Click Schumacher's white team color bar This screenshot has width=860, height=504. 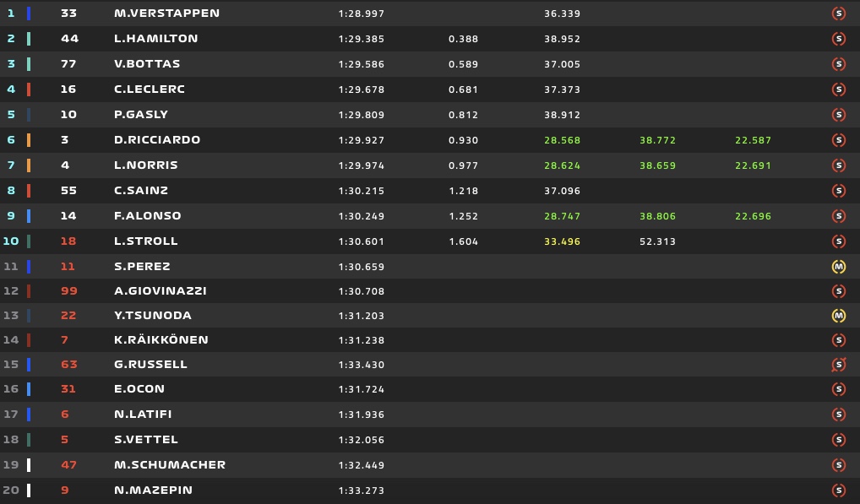click(x=29, y=465)
